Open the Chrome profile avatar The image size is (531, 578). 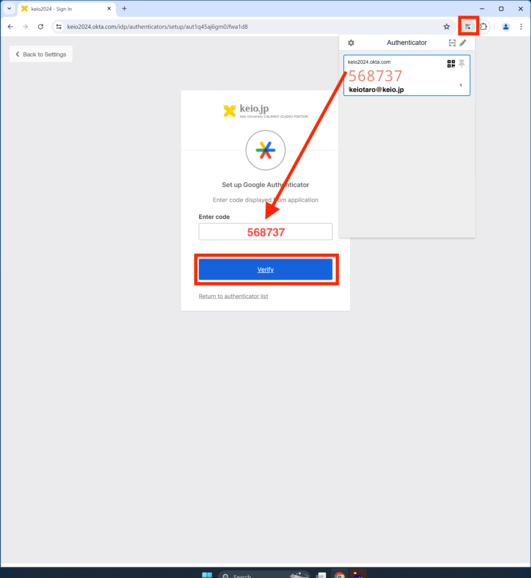506,27
